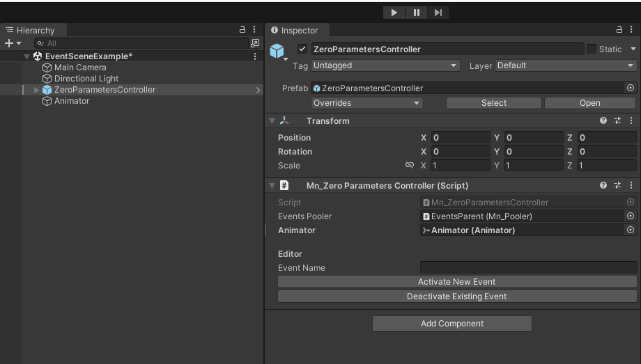This screenshot has width=641, height=364.
Task: Edit Position Y field
Action: coord(534,138)
